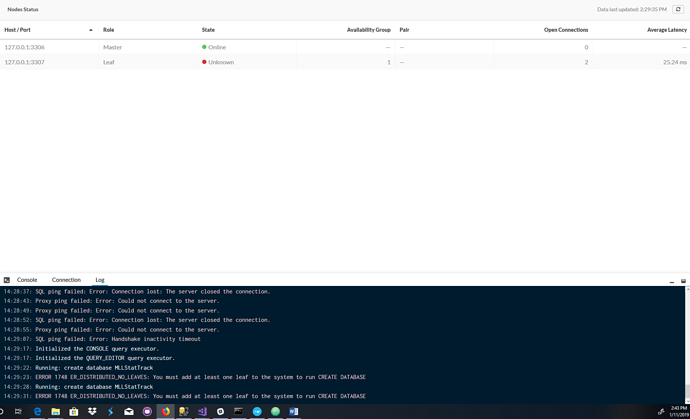Sort nodes by Role column
This screenshot has height=419, width=690.
[109, 30]
